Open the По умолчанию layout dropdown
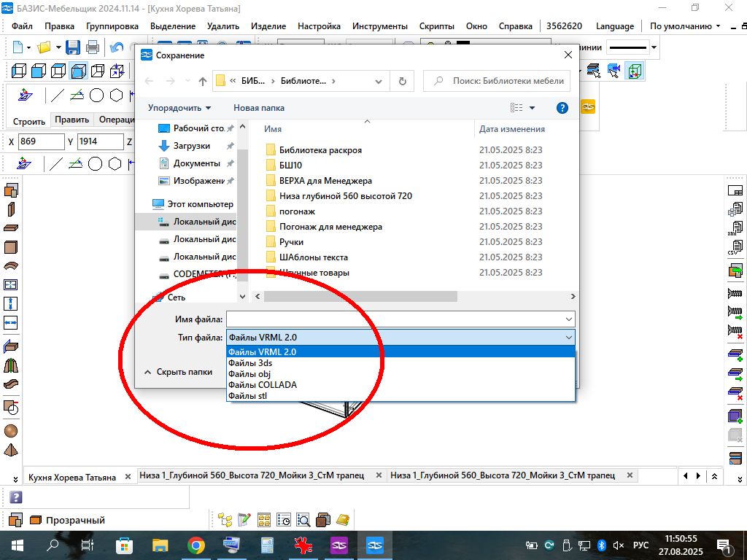This screenshot has width=747, height=560. (685, 26)
